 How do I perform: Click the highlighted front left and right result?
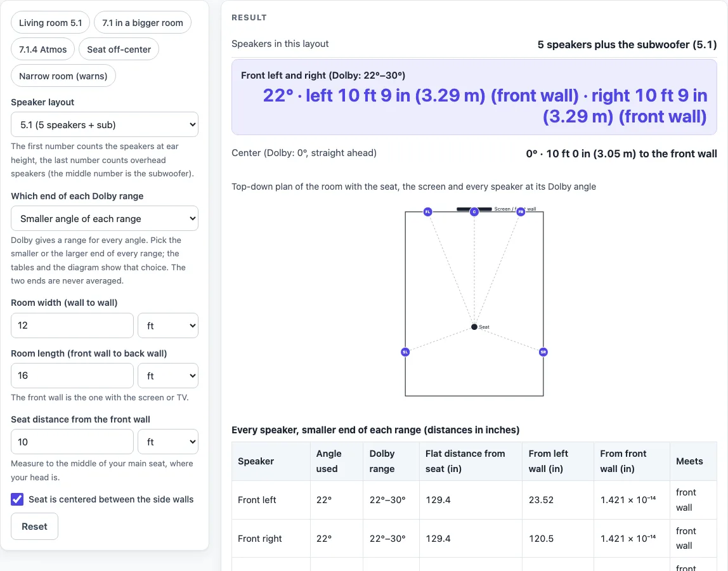[474, 97]
